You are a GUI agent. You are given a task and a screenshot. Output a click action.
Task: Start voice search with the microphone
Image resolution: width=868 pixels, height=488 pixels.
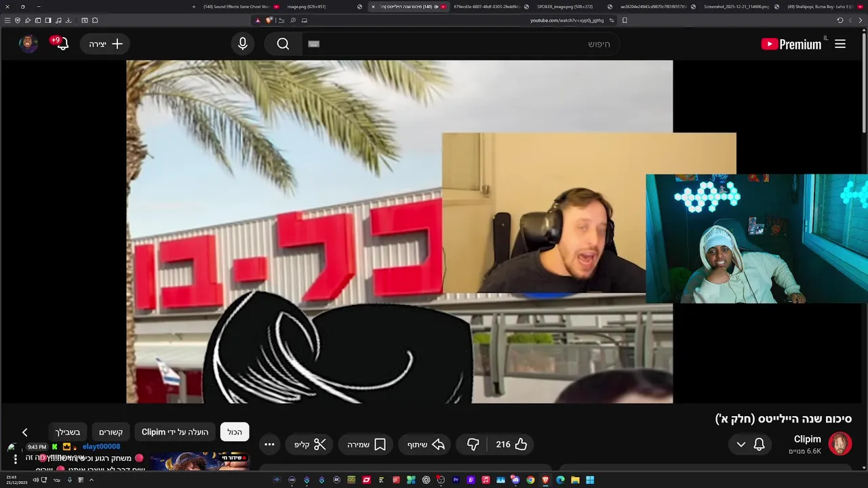click(x=243, y=44)
